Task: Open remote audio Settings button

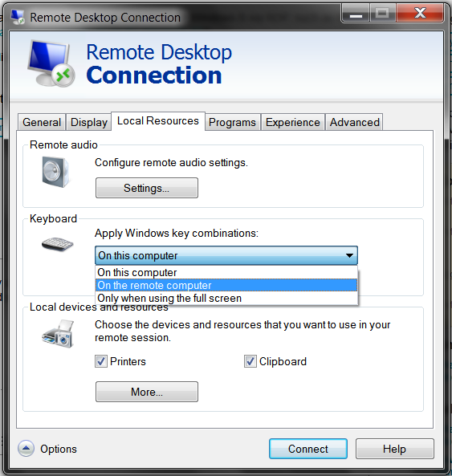Action: coord(147,188)
